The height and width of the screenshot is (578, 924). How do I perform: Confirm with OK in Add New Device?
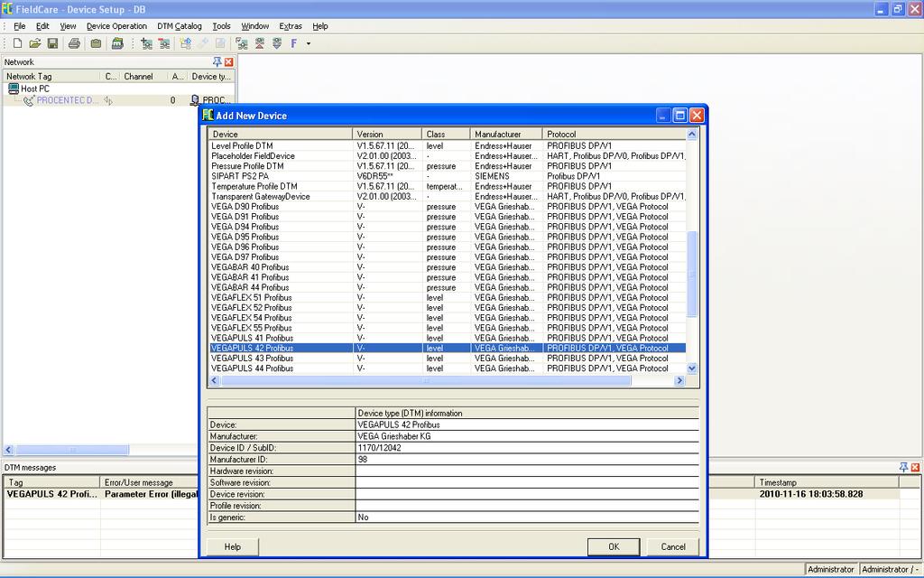(614, 546)
